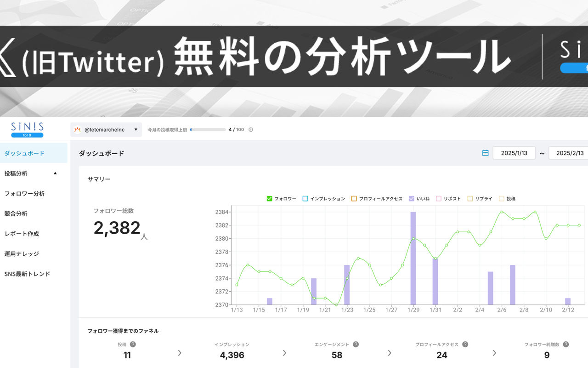
Task: Click the 投稿 funnel value 11
Action: click(127, 355)
